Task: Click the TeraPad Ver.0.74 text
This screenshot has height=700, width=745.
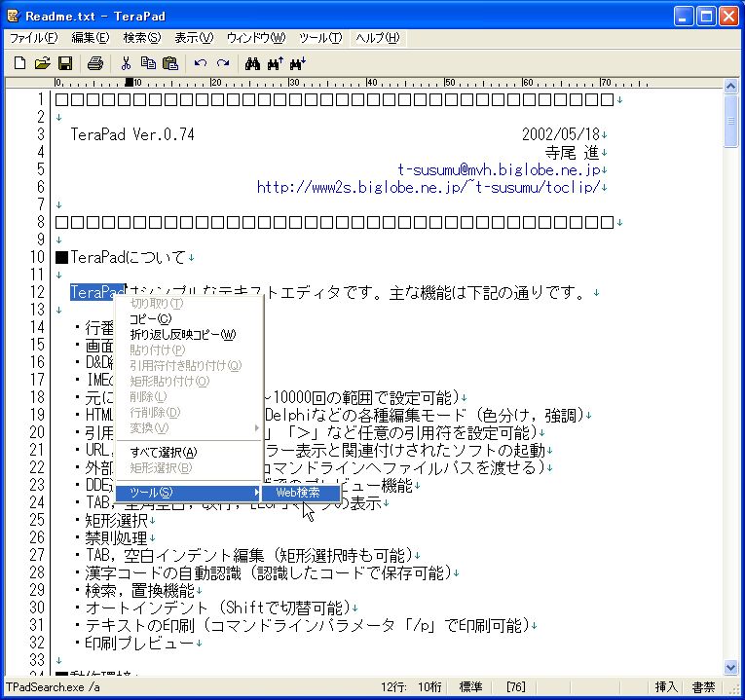Action: point(132,134)
